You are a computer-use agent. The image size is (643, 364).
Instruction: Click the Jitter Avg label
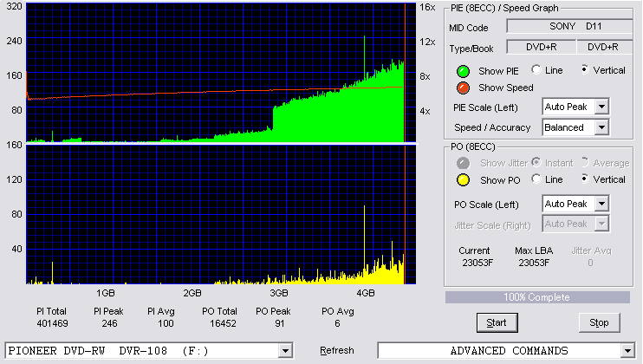point(591,250)
